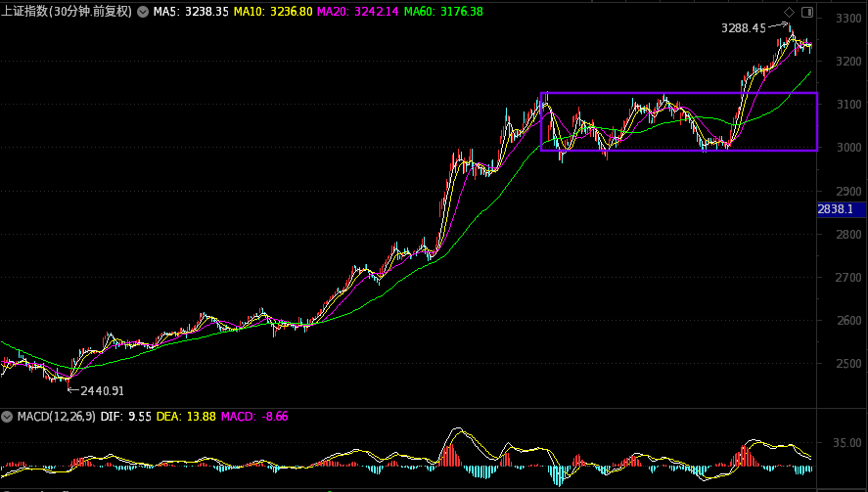Image resolution: width=868 pixels, height=492 pixels.
Task: Click the 2440.91 low price label
Action: tap(103, 390)
